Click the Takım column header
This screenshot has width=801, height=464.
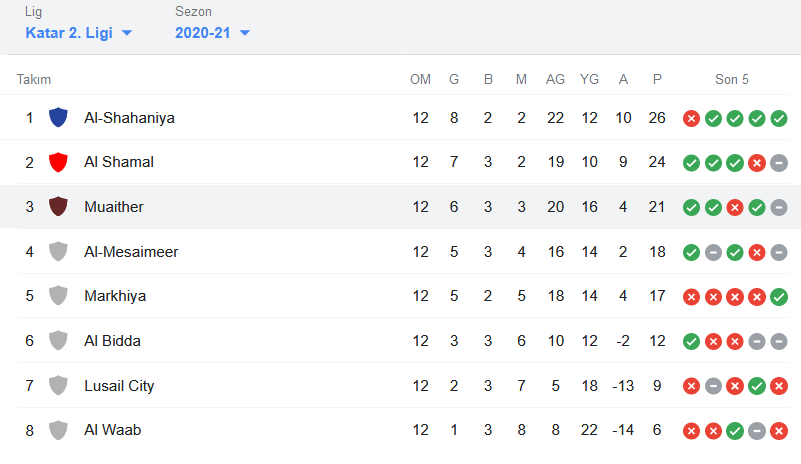(x=34, y=79)
